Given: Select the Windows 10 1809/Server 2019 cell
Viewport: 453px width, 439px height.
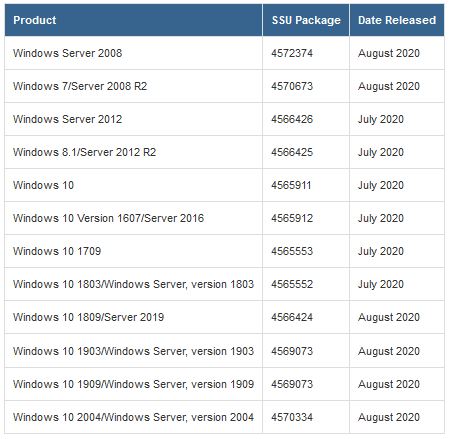Looking at the screenshot, I should [x=134, y=317].
